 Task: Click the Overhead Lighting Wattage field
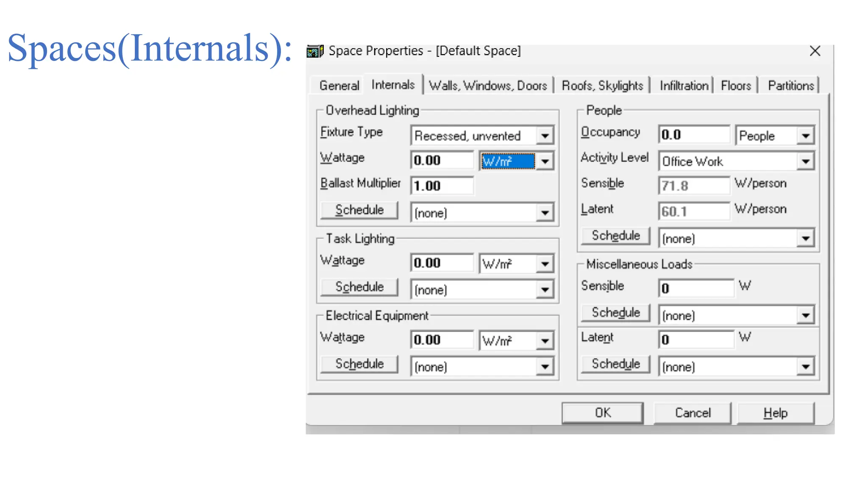(442, 161)
